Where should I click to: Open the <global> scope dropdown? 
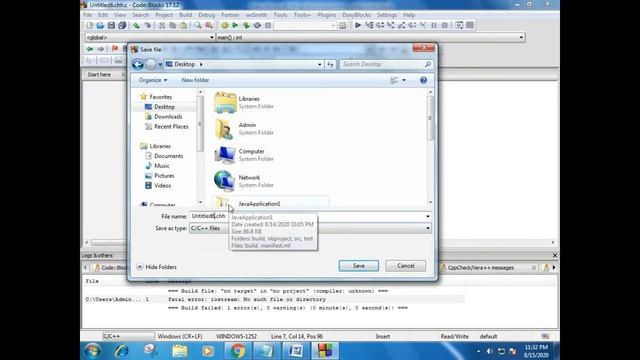(x=211, y=37)
